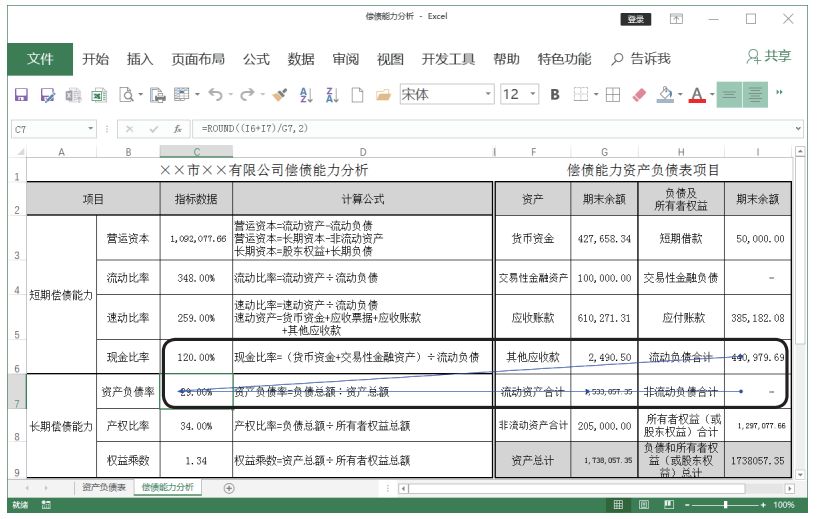The image size is (817, 519).
Task: Create a new blank workbook icon
Action: pyautogui.click(x=357, y=95)
